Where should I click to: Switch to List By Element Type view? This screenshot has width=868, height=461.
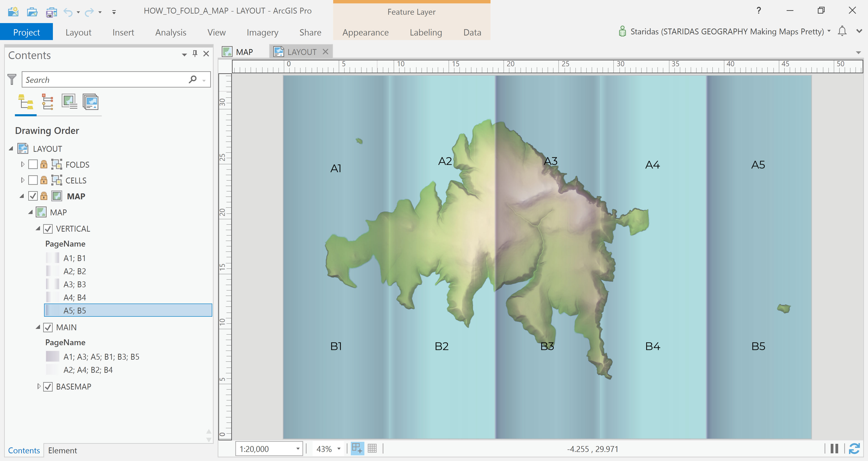pos(47,102)
